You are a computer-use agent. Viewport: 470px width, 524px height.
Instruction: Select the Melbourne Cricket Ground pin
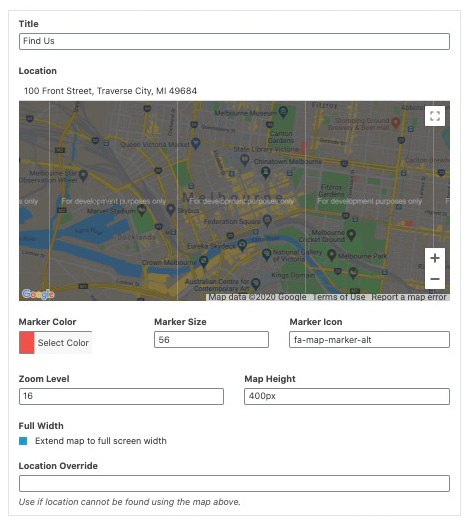tap(351, 235)
